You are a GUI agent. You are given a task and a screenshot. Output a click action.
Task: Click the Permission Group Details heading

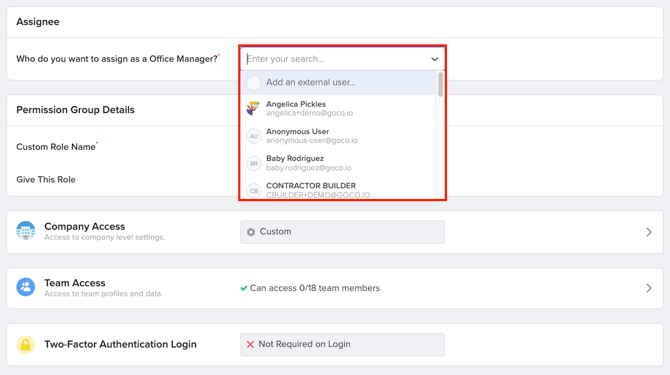click(75, 110)
